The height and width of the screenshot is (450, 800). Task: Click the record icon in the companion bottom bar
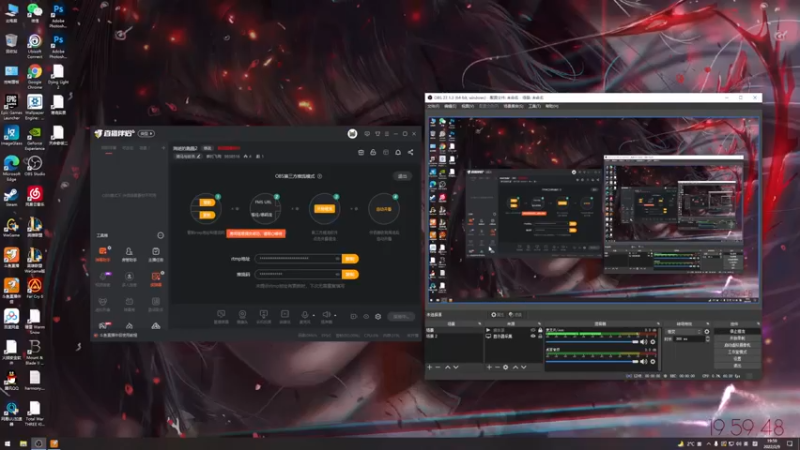click(x=354, y=316)
